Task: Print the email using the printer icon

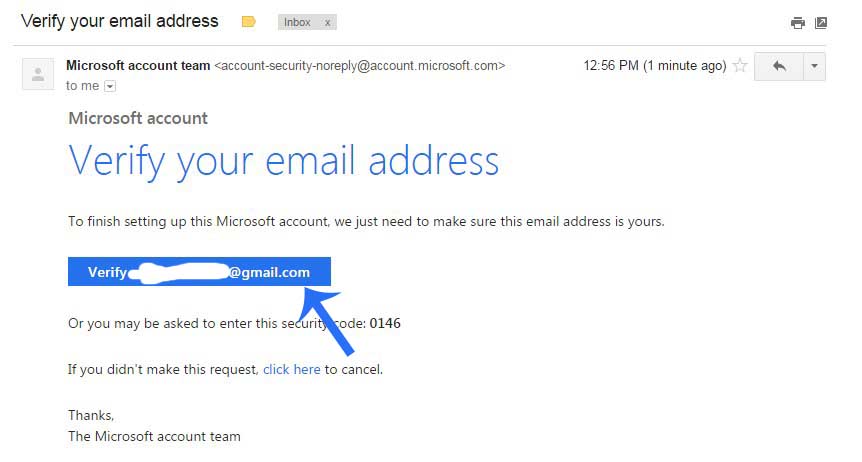Action: tap(797, 22)
